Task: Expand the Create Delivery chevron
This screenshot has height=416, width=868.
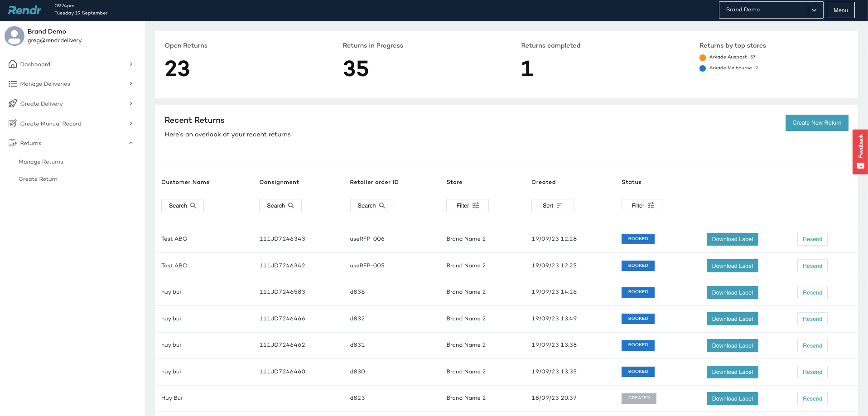Action: click(131, 103)
